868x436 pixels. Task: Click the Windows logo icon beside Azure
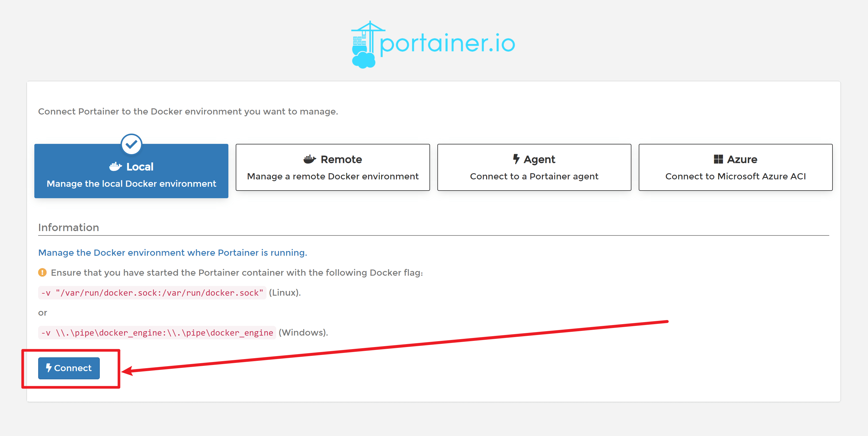point(718,159)
